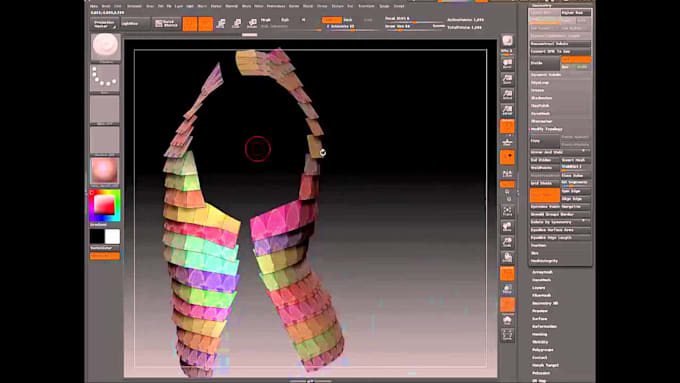Click Delete By Symmetry button

point(560,222)
